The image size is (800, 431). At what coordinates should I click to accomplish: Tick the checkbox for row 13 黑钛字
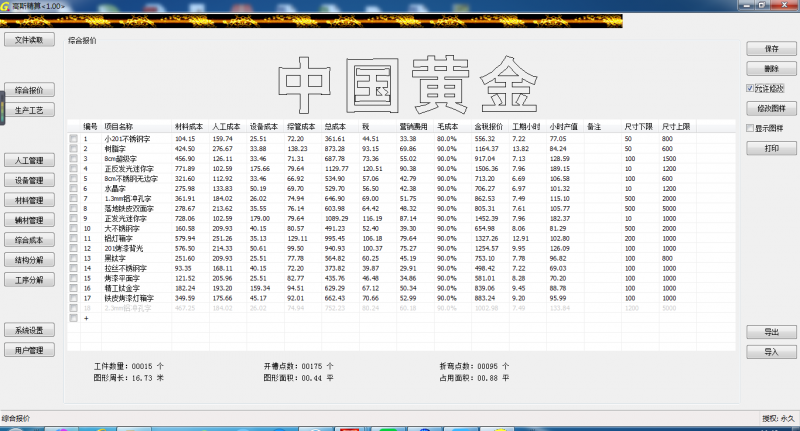[73, 258]
